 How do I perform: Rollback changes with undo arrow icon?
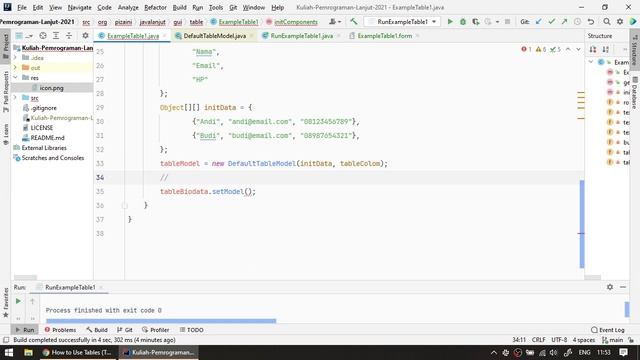(x=591, y=22)
